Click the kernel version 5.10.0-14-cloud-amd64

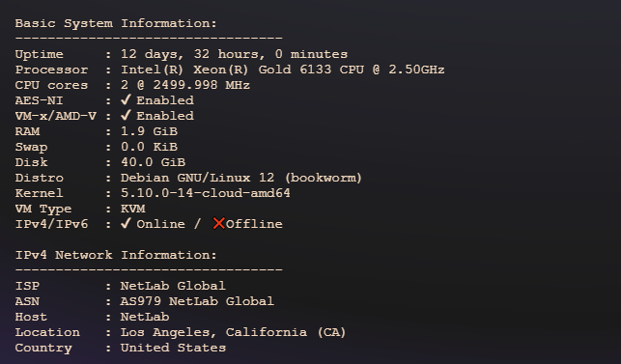pyautogui.click(x=205, y=193)
